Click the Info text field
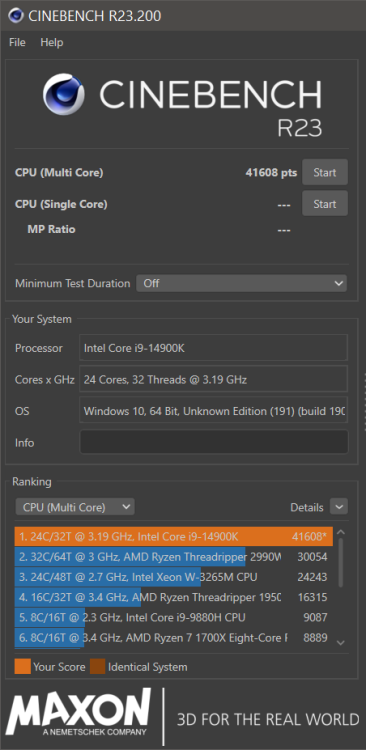The image size is (366, 750). point(214,442)
